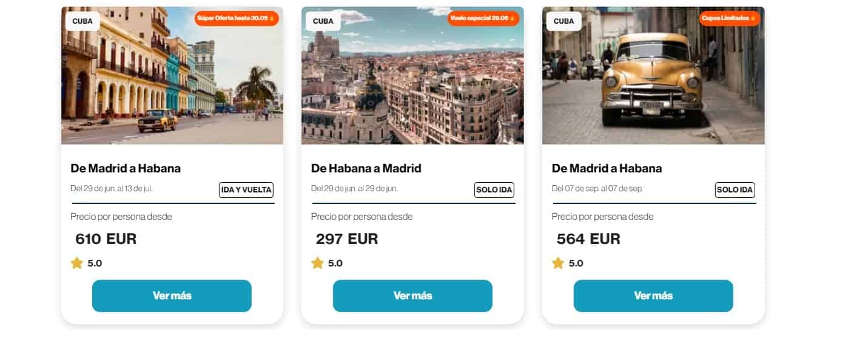Click the star icon on the 610 EUR card

76,263
